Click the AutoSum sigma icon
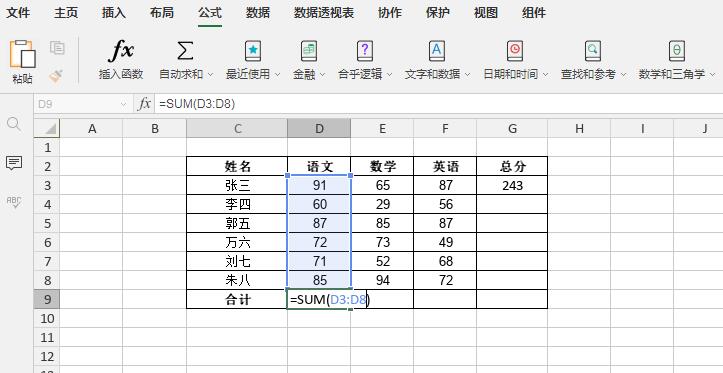 pyautogui.click(x=185, y=51)
